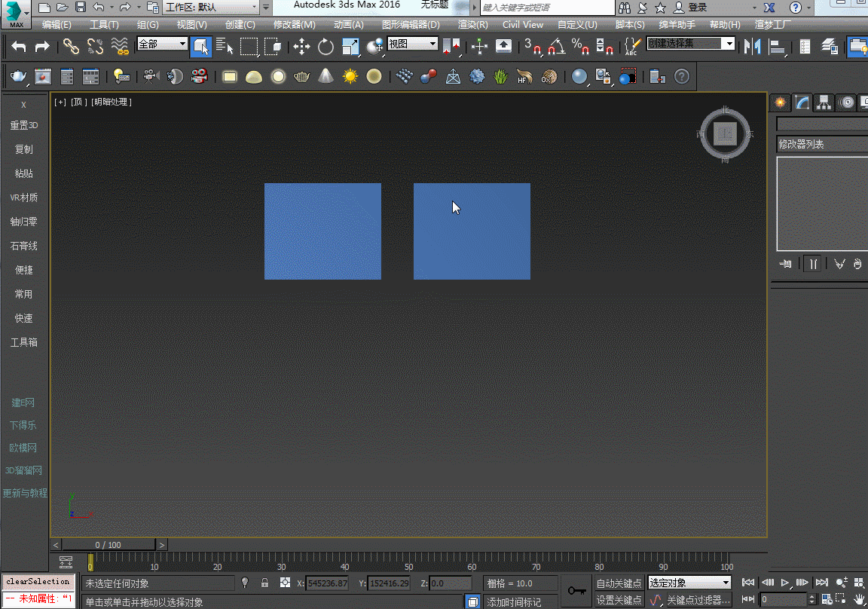868x609 pixels.
Task: Toggle the Angle Snap button
Action: pos(556,47)
